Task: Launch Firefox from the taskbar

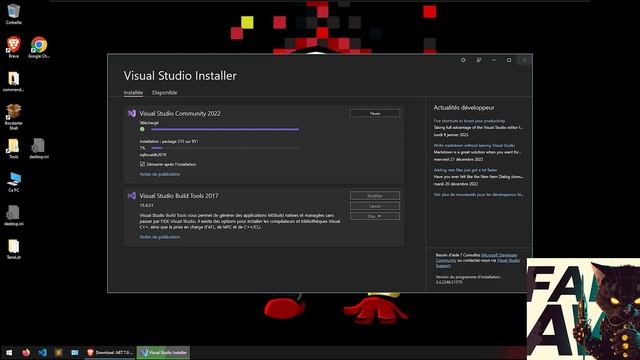Action: click(26, 352)
